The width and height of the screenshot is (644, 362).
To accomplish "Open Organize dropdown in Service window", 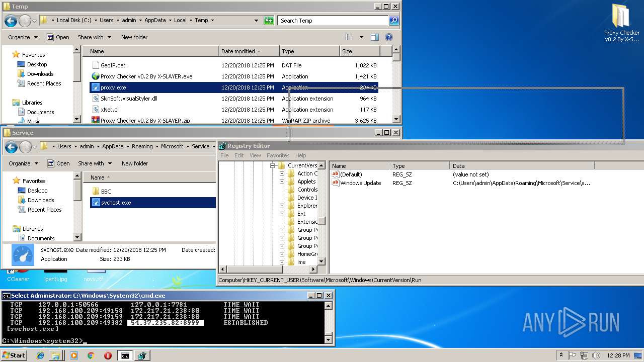I will (x=23, y=163).
